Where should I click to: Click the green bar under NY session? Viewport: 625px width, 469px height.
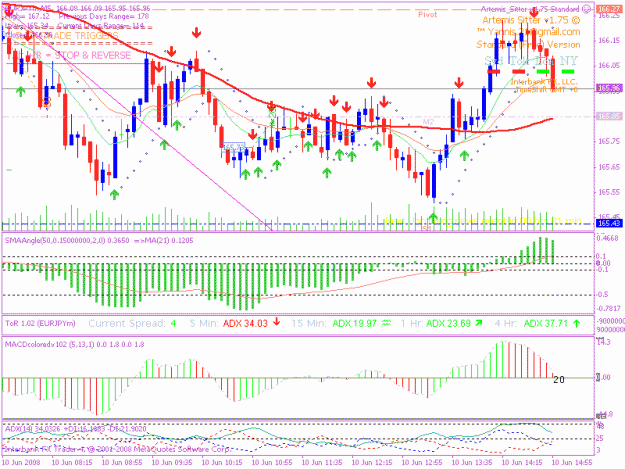pyautogui.click(x=568, y=72)
